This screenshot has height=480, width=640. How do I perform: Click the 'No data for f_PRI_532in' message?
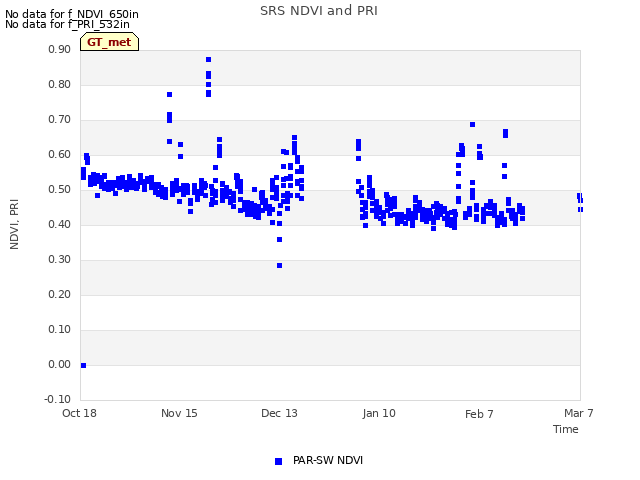pyautogui.click(x=67, y=24)
